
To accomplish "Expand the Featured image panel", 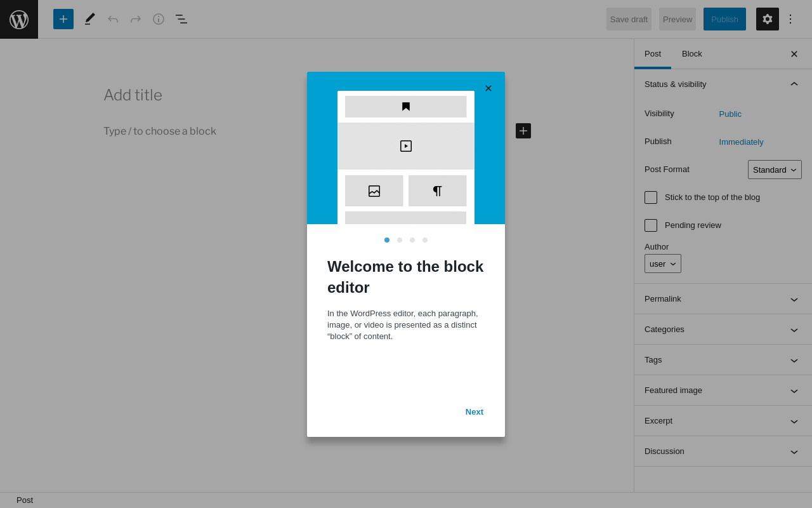I will (723, 391).
